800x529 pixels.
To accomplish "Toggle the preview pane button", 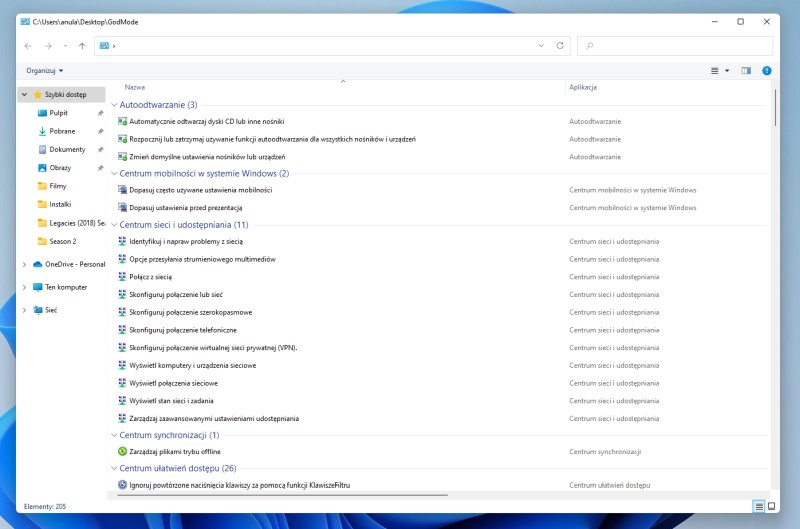I will tap(746, 71).
